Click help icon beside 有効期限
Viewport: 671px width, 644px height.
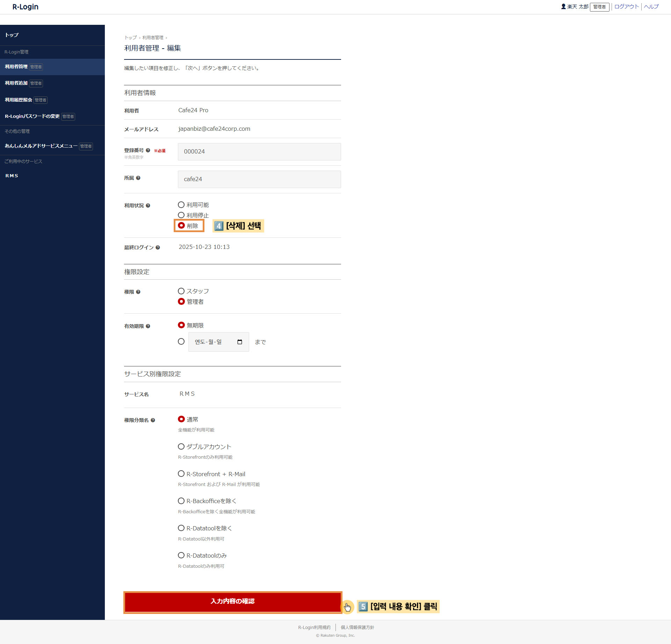[x=148, y=326]
